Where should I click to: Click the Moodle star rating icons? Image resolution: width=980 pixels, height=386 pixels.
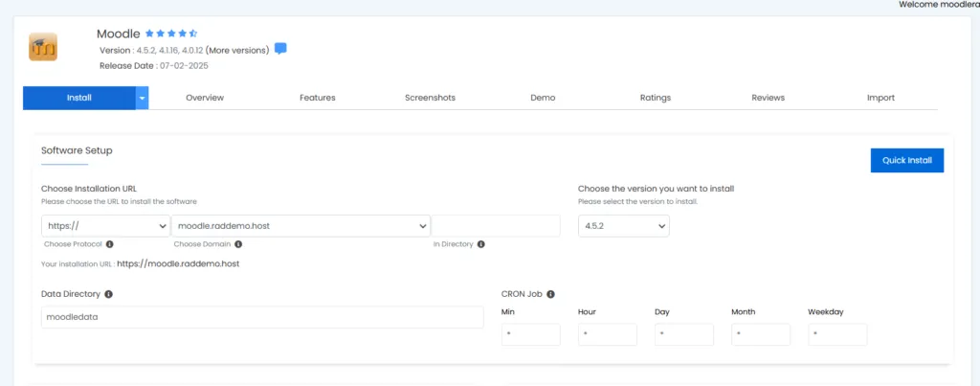tap(171, 34)
